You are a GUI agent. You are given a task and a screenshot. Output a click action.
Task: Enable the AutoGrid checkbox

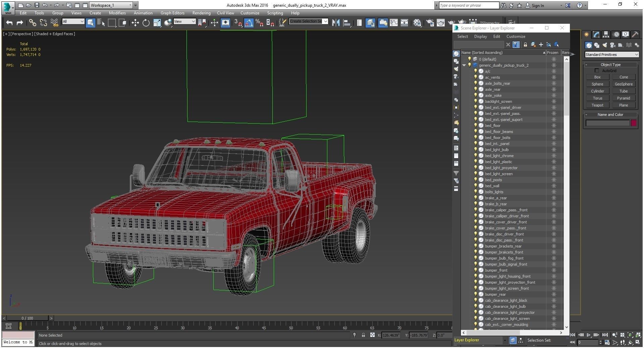[x=597, y=71]
